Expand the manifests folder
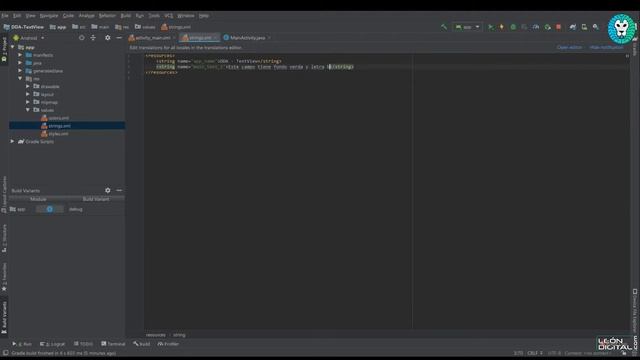Image resolution: width=640 pixels, height=360 pixels. [20, 55]
